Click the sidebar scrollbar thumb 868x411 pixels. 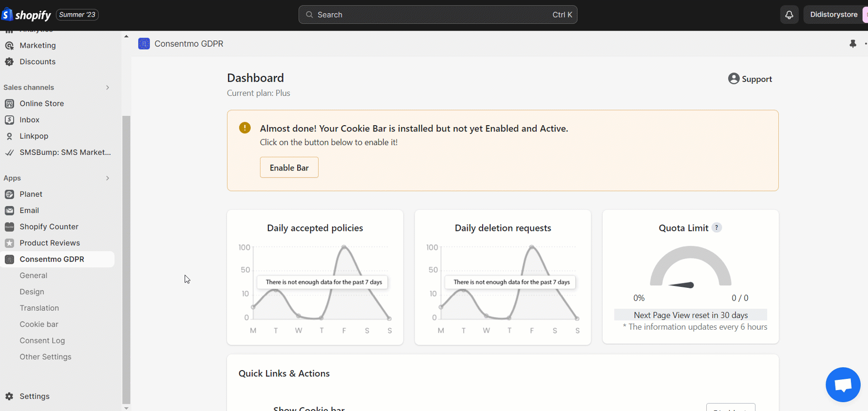point(126,260)
